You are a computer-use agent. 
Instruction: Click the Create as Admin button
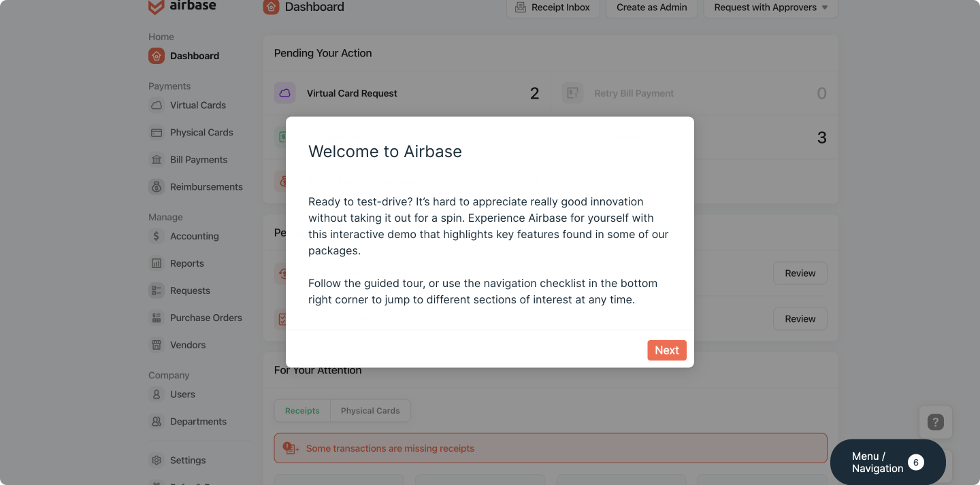pyautogui.click(x=651, y=7)
